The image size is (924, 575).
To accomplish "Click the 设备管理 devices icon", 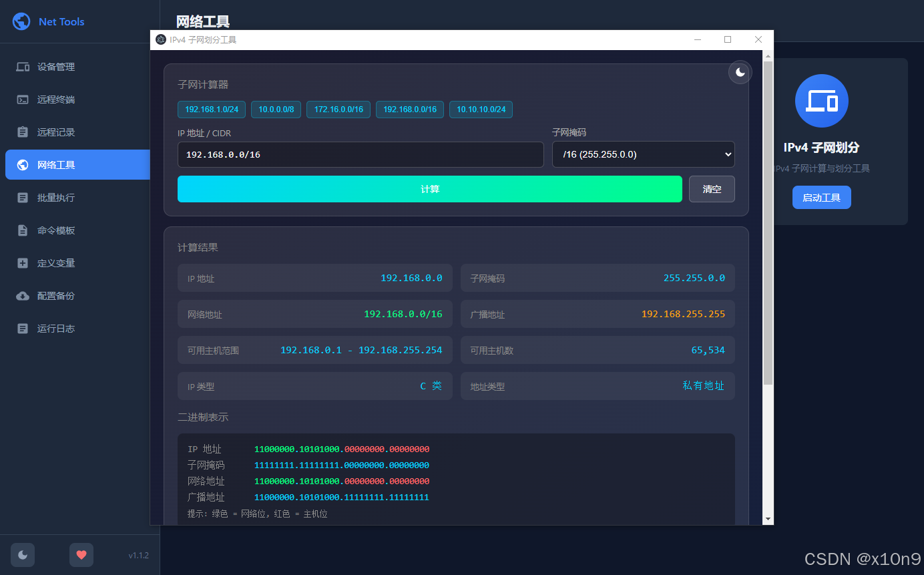I will pyautogui.click(x=23, y=67).
